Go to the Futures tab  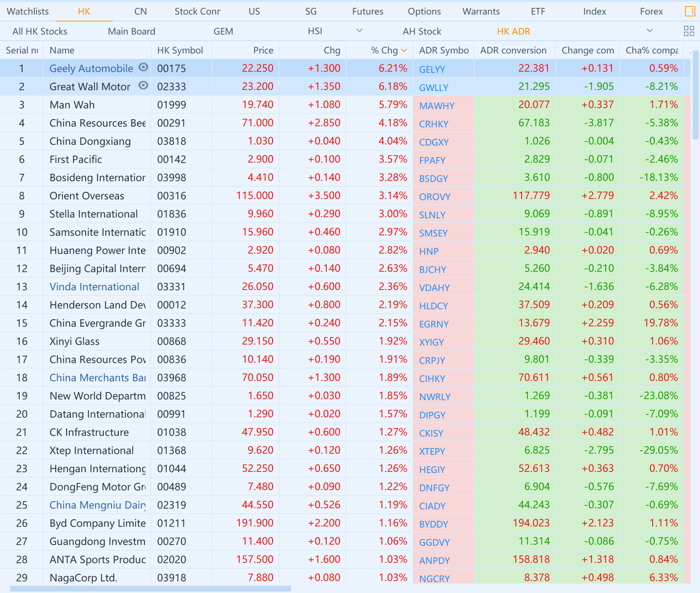pyautogui.click(x=367, y=11)
